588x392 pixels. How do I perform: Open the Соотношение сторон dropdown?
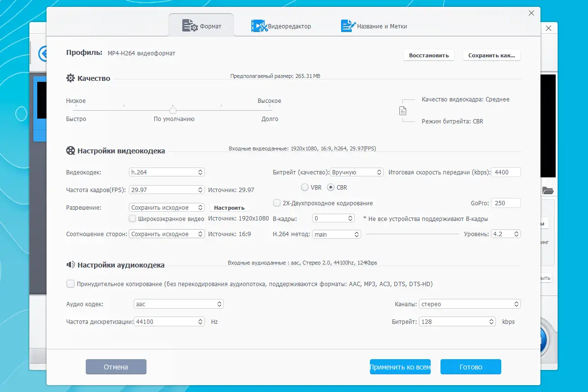167,234
